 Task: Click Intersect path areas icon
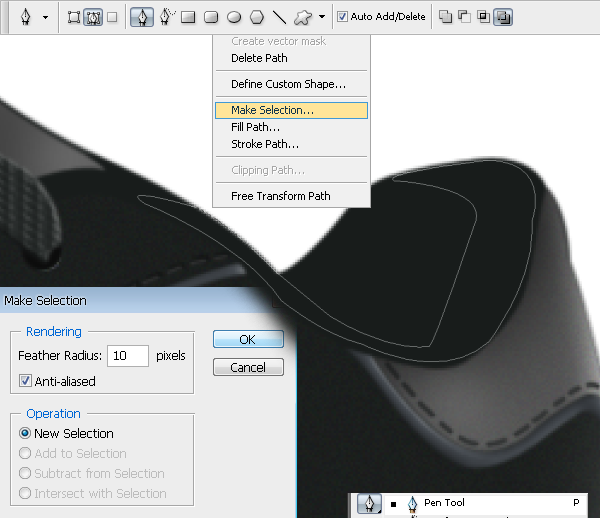tap(484, 17)
